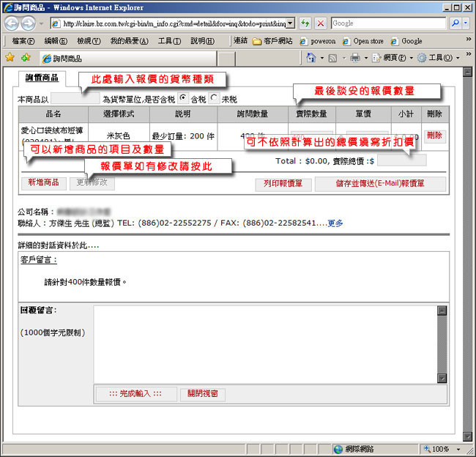This screenshot has height=457, width=476.
Task: Click the 詢問數量 column header
Action: [253, 114]
